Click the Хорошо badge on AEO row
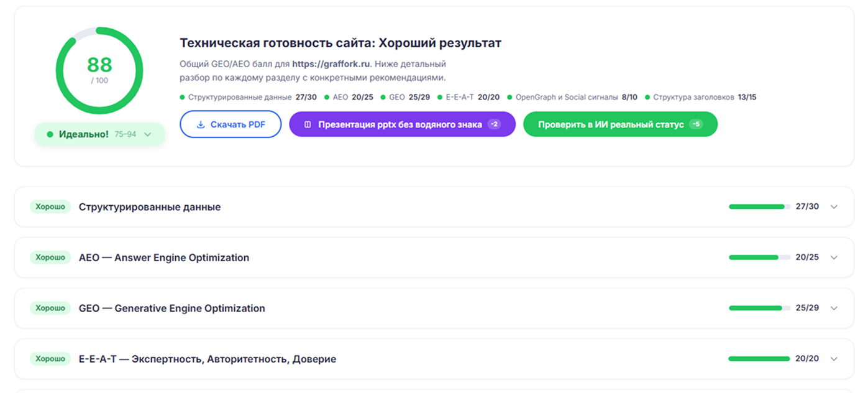The width and height of the screenshot is (868, 393). [50, 257]
